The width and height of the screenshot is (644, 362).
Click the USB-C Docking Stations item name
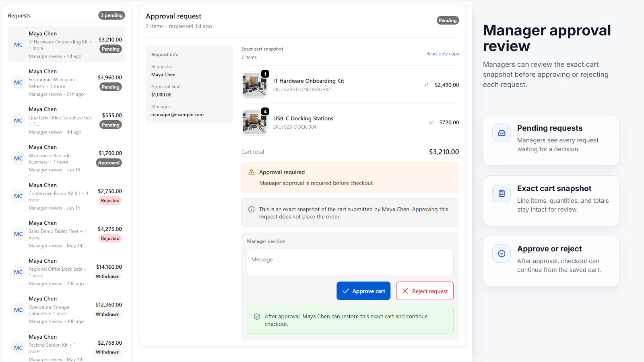coord(303,118)
